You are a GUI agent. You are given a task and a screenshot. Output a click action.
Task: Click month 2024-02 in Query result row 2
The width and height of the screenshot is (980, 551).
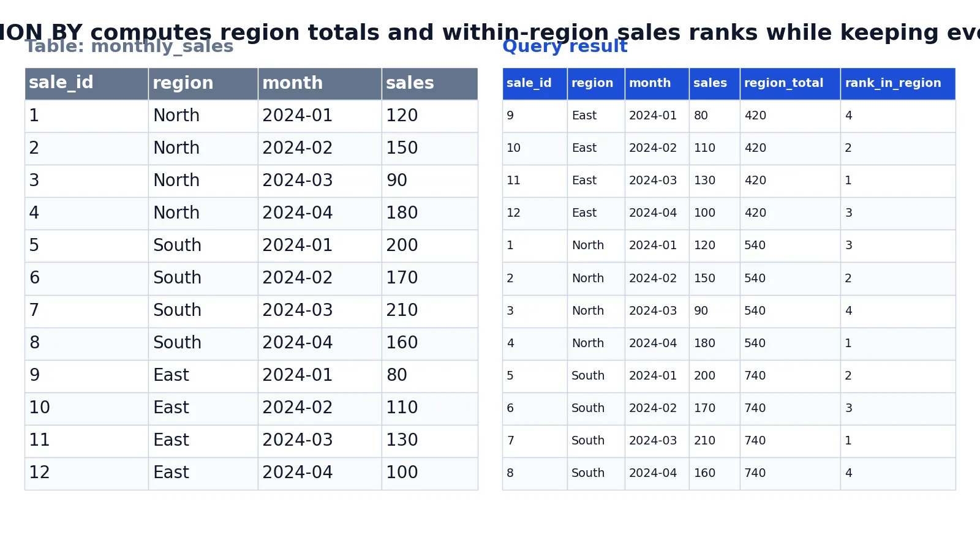pos(657,279)
